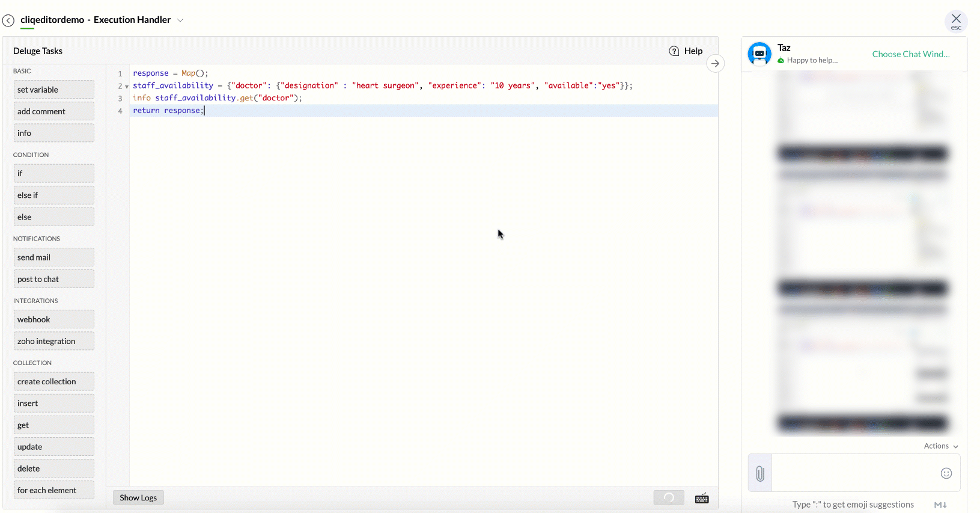Viewport: 980px width, 513px height.
Task: Open the Actions dropdown in chat
Action: click(941, 446)
